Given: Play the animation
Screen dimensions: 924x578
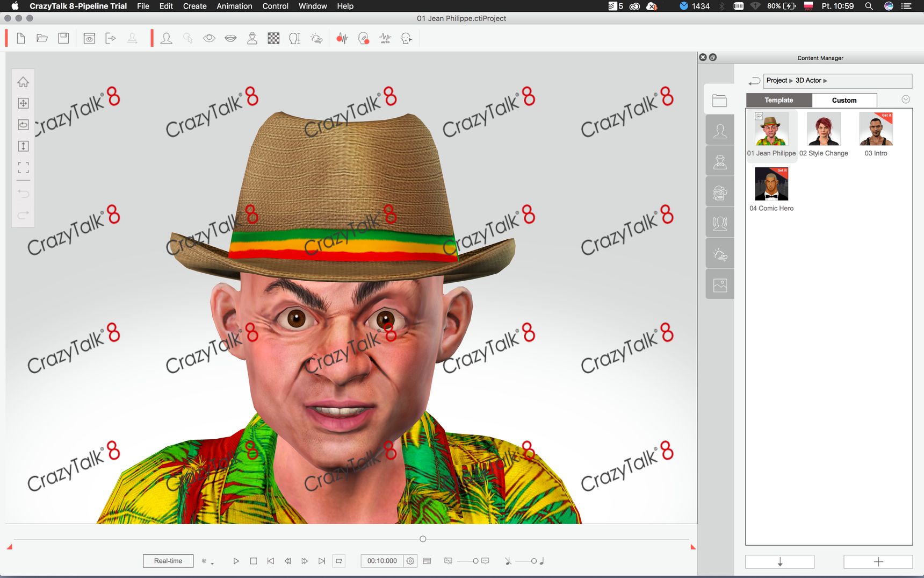Looking at the screenshot, I should (236, 561).
